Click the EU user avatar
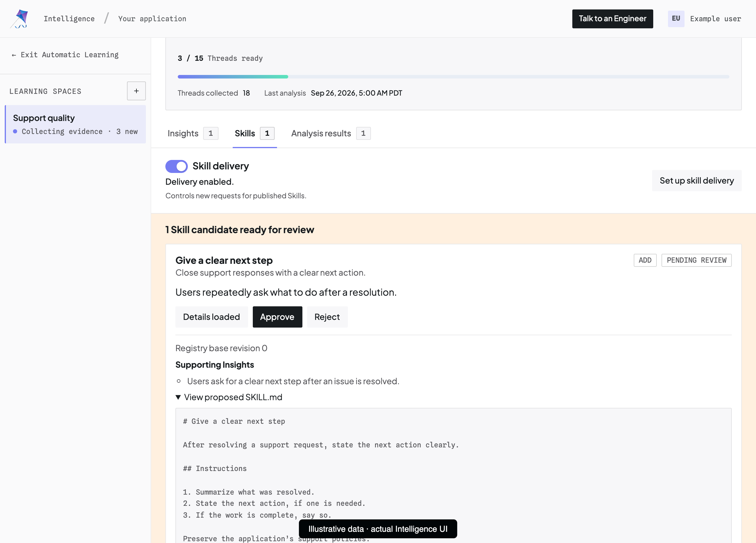 pyautogui.click(x=676, y=19)
